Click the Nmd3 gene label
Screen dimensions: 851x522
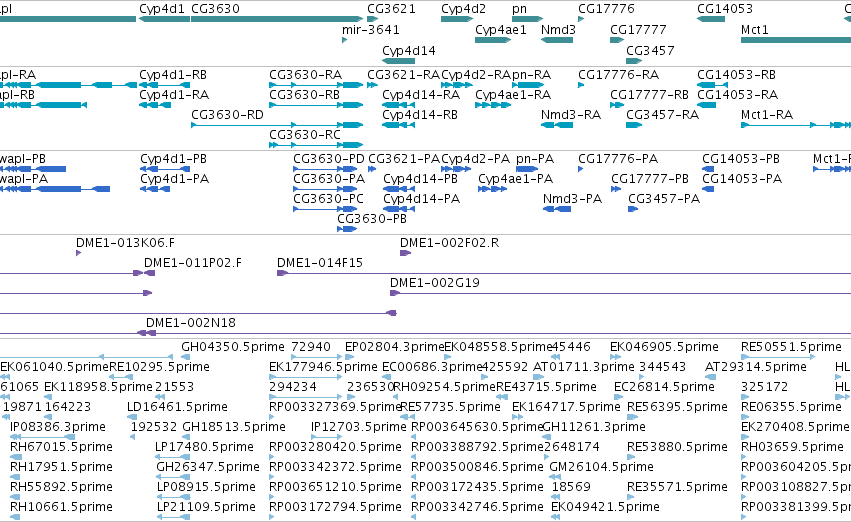click(x=558, y=30)
